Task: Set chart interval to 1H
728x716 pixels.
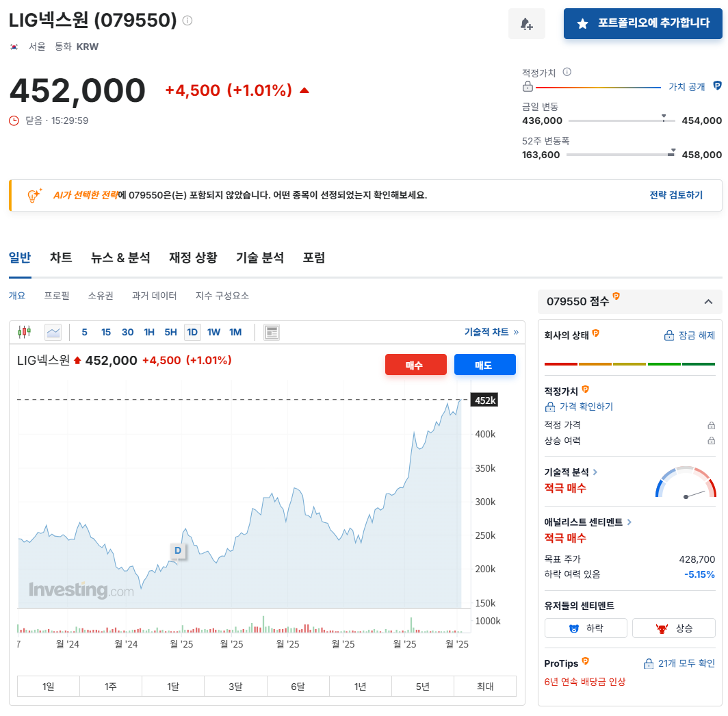Action: [x=149, y=332]
